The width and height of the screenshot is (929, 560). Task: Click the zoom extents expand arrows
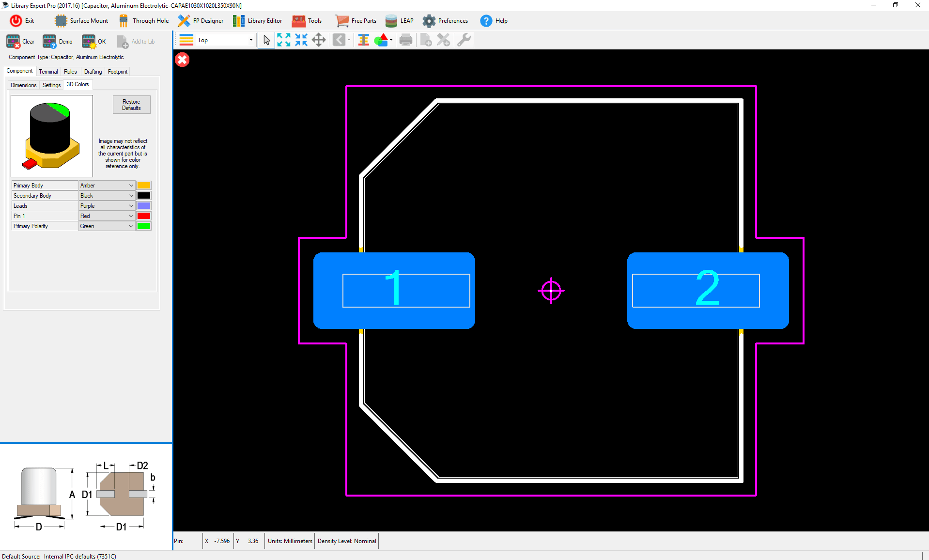click(x=284, y=40)
